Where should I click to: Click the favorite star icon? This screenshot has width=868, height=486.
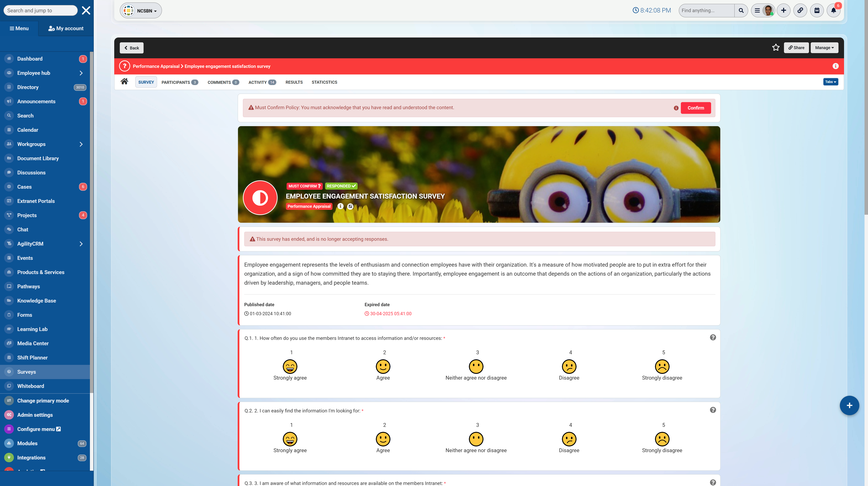click(x=776, y=48)
